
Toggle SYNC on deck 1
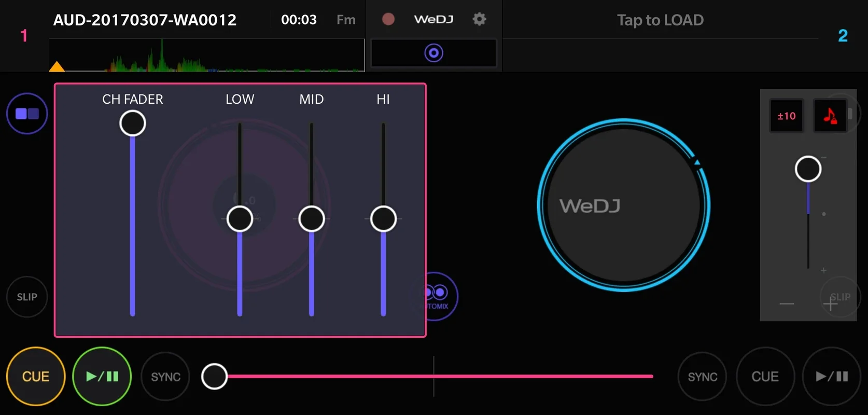pyautogui.click(x=166, y=377)
